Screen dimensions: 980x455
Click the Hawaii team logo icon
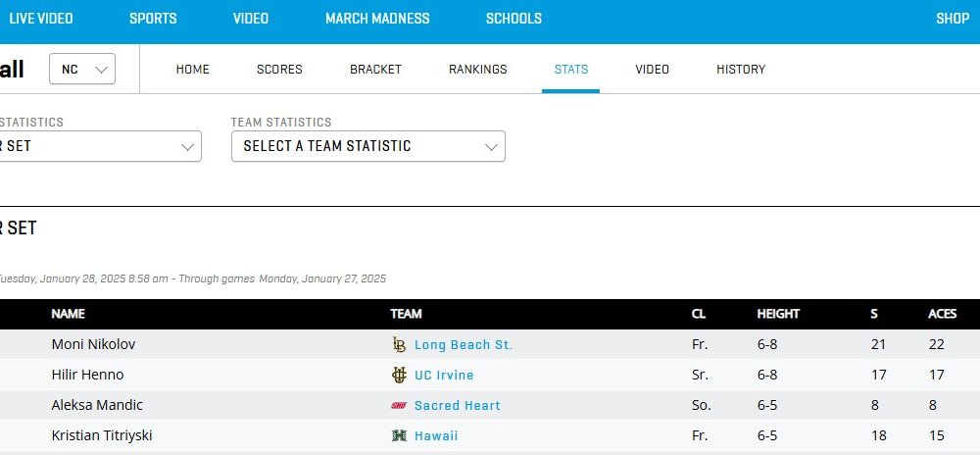399,436
